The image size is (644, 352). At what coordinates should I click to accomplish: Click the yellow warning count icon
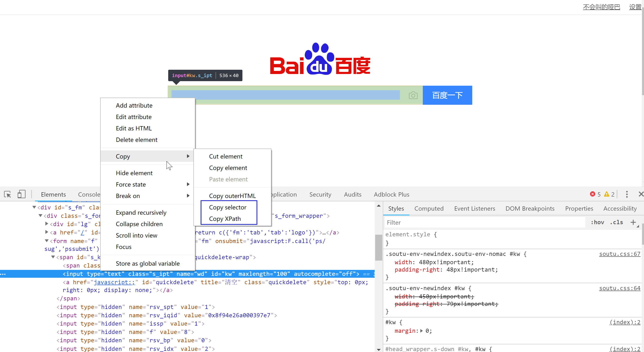coord(606,194)
